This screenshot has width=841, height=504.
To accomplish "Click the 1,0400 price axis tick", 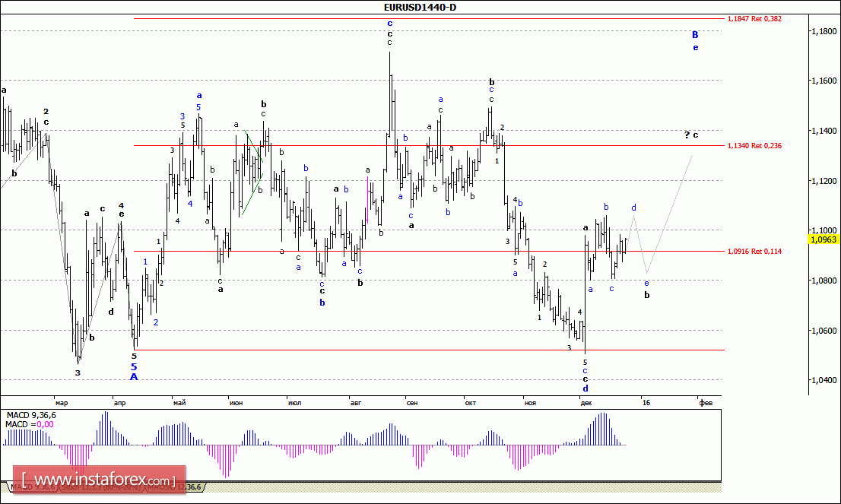I will [x=824, y=380].
